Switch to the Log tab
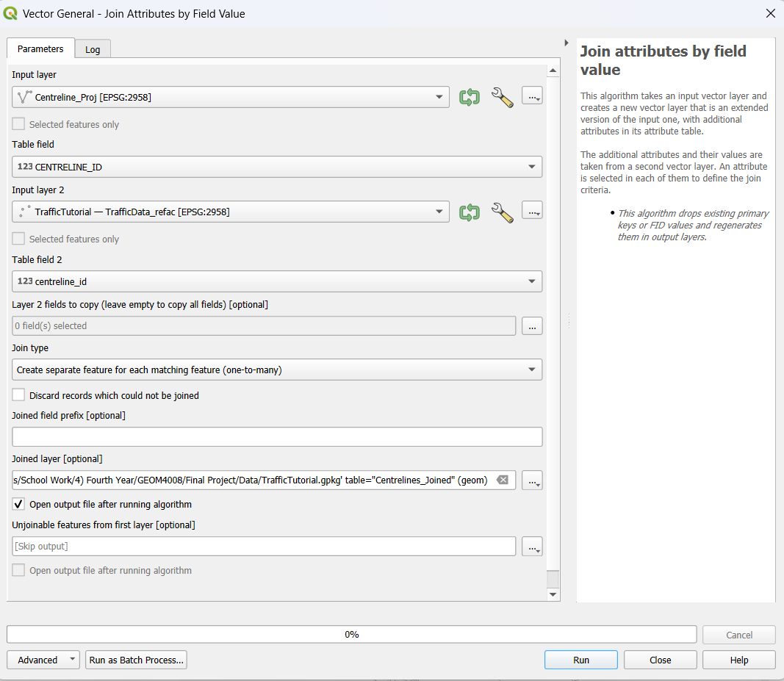Viewport: 784px width, 681px height. (93, 49)
